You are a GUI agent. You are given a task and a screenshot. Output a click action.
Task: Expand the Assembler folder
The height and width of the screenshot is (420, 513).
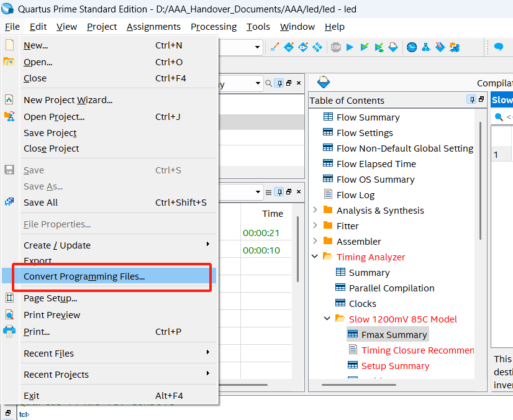point(315,240)
